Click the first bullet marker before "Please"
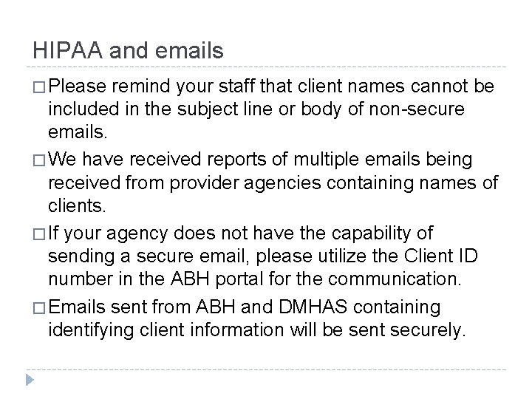 click(x=38, y=89)
